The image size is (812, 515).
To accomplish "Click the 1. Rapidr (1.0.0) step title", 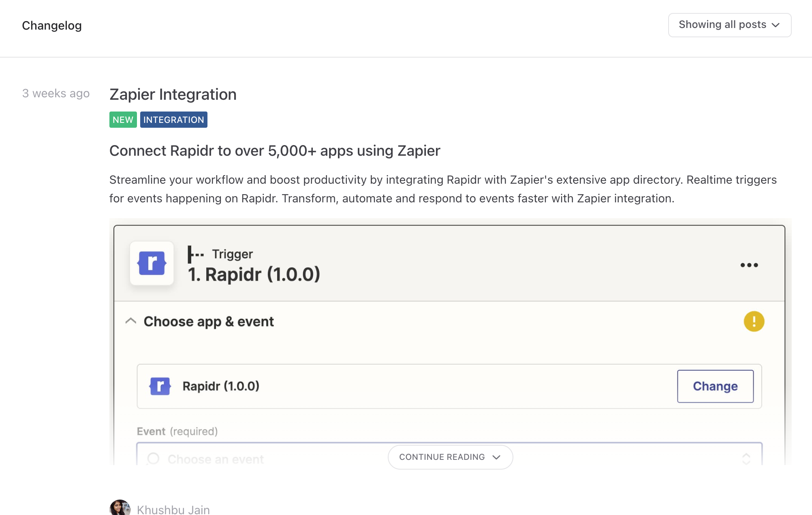I will (x=254, y=275).
